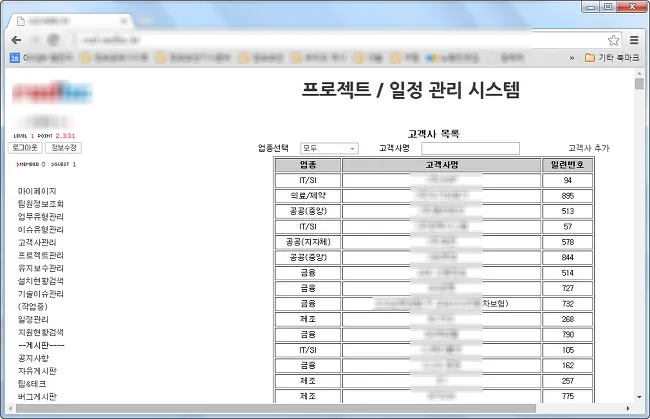
Task: Expand the bookmarks overflow chevron
Action: click(x=571, y=57)
